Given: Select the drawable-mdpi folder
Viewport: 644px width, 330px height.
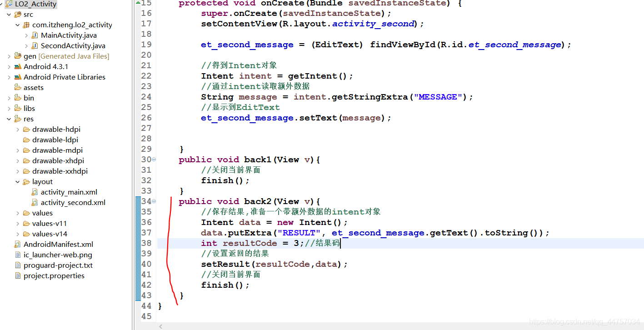Looking at the screenshot, I should click(57, 150).
